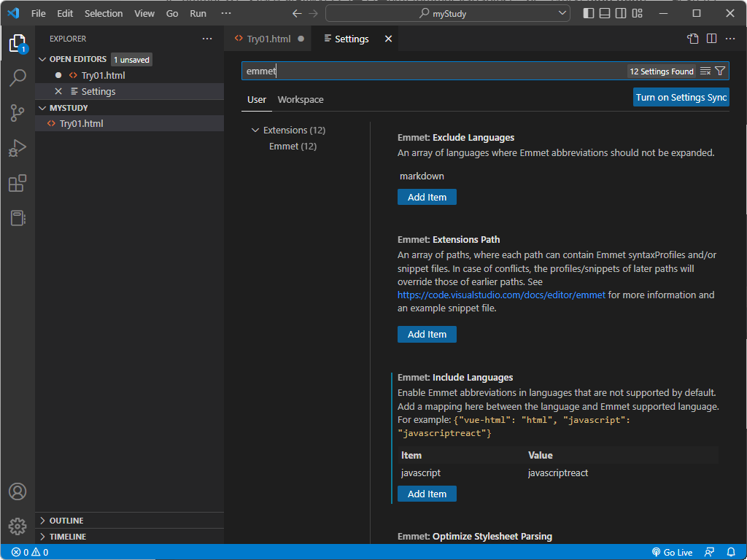Select the markdown excluded language item
Image resolution: width=747 pixels, height=560 pixels.
(422, 176)
